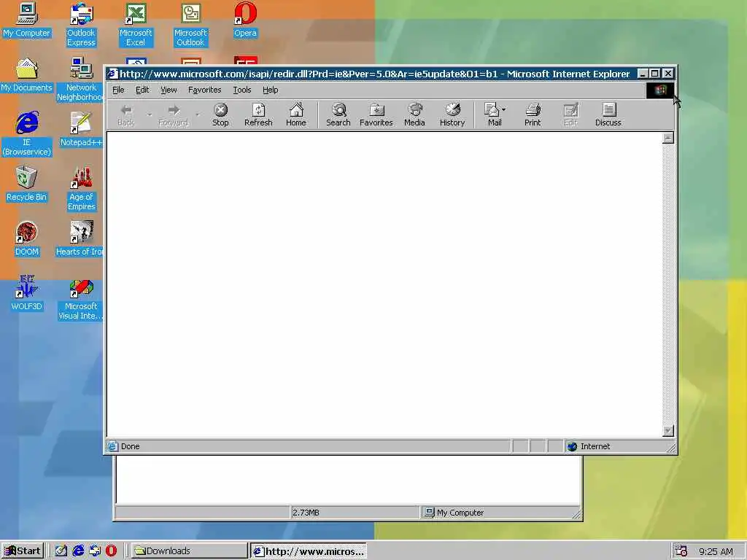Open the Start menu
Screen dimensions: 747x560
point(23,551)
